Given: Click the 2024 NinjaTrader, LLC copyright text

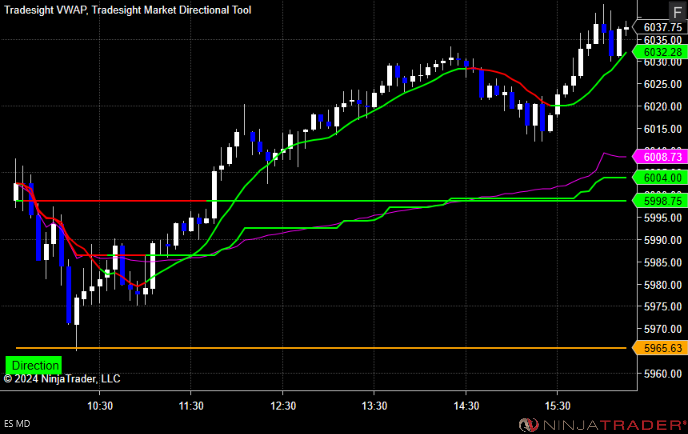Looking at the screenshot, I should point(62,379).
